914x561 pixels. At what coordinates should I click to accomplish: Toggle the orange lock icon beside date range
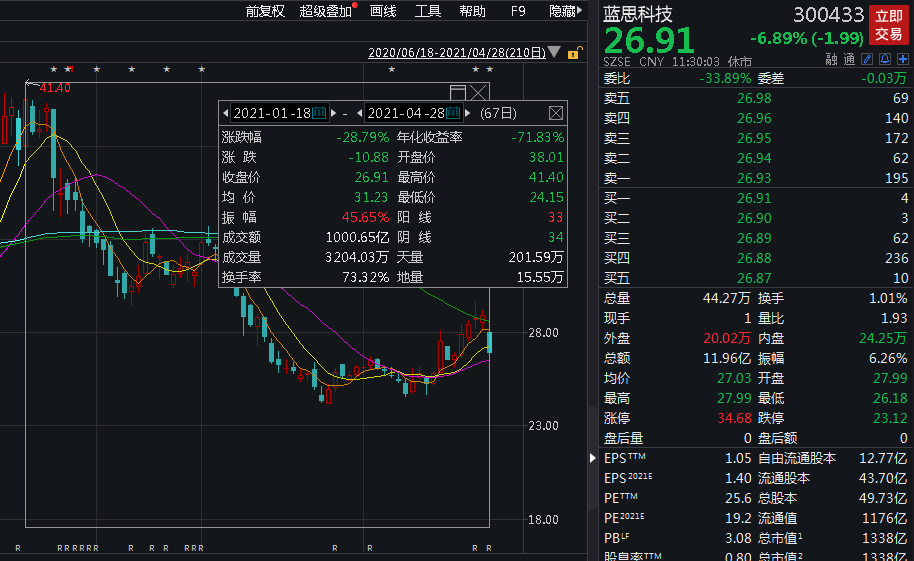(x=574, y=52)
